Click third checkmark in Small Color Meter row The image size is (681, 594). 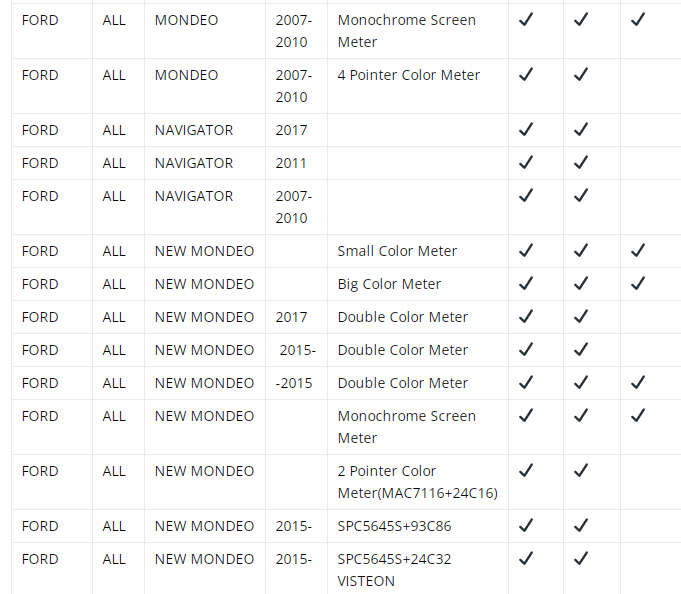click(x=638, y=251)
